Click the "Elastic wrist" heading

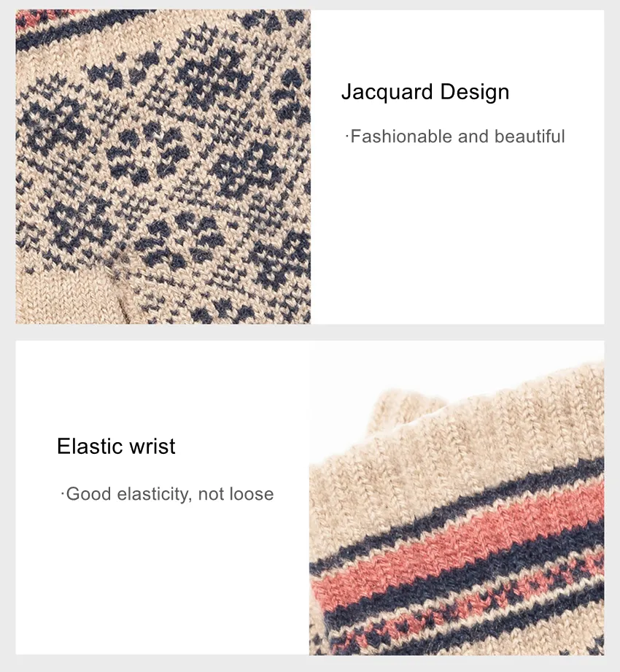[116, 446]
